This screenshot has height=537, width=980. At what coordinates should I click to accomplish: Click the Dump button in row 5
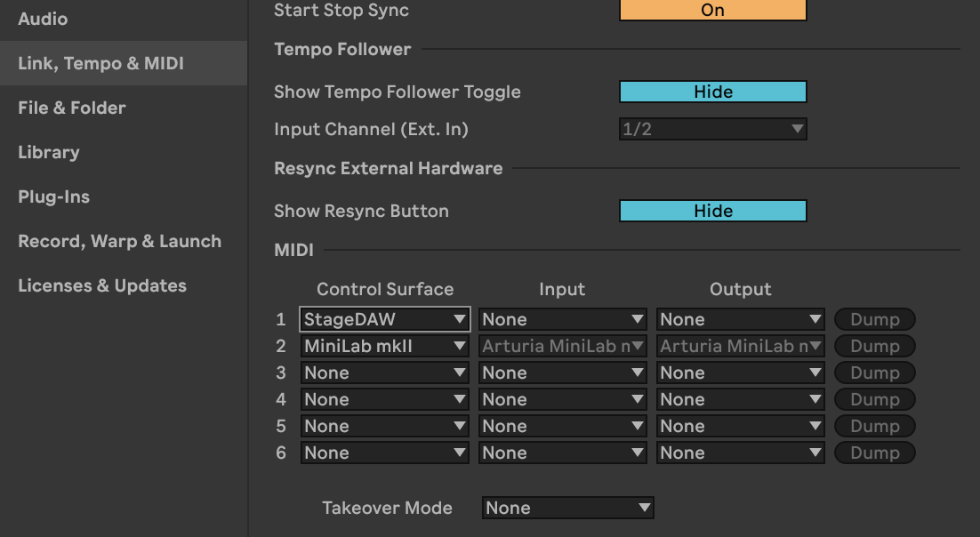(x=874, y=426)
